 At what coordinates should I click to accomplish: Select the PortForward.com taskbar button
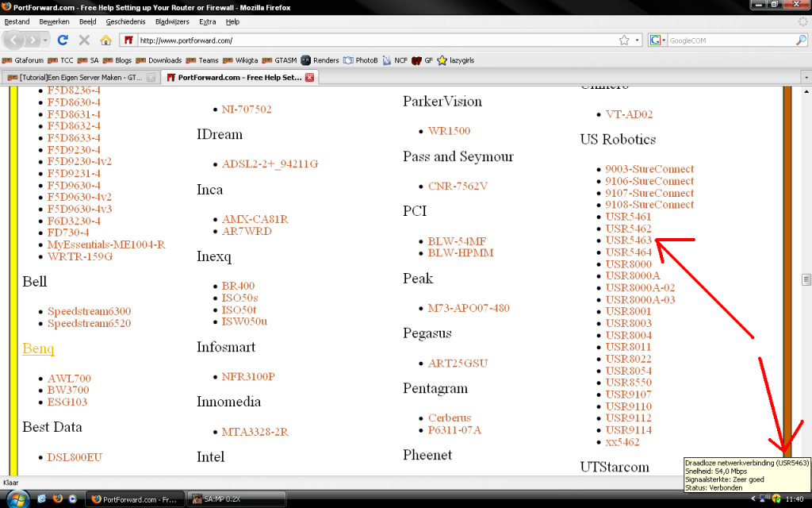coord(135,499)
